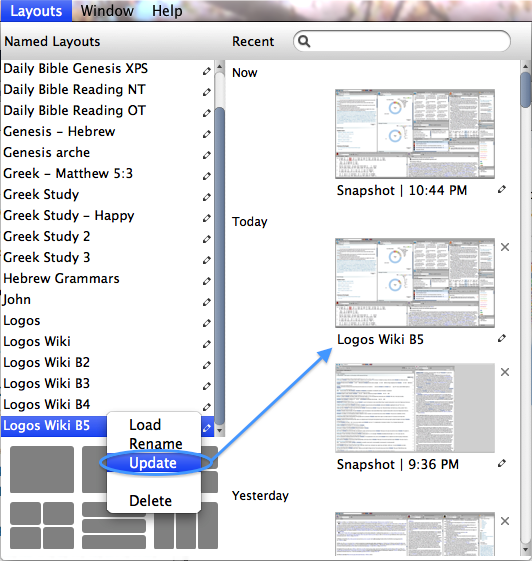Viewport: 532px width, 561px height.
Task: Click Named Layouts scroll down arrow
Action: (220, 431)
